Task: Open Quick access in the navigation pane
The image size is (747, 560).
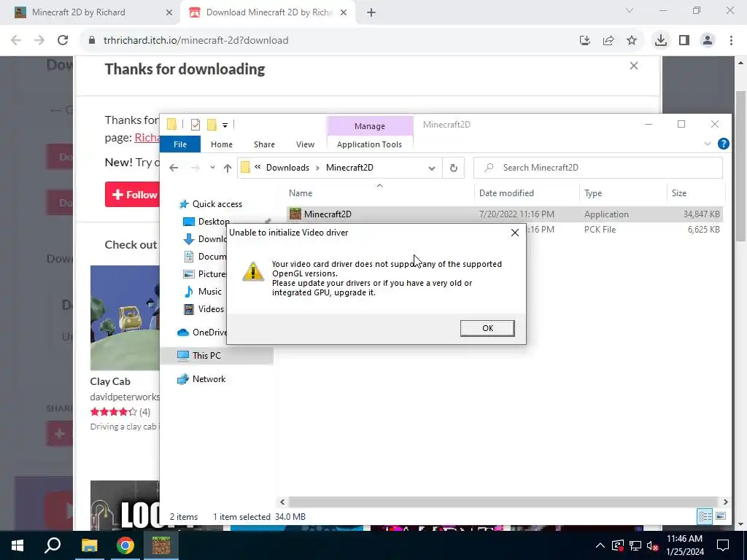Action: pyautogui.click(x=217, y=204)
